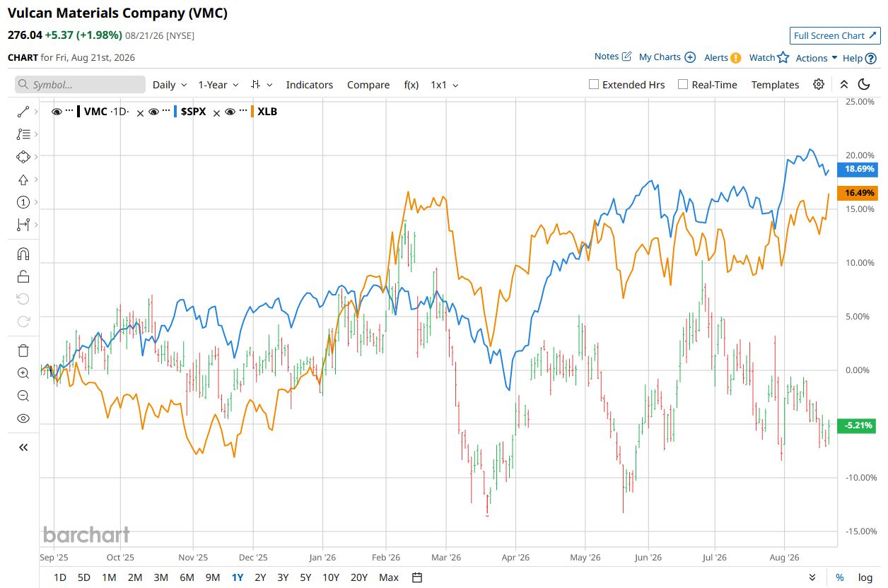Enable the Real-Time checkbox
The width and height of the screenshot is (888, 588).
683,84
